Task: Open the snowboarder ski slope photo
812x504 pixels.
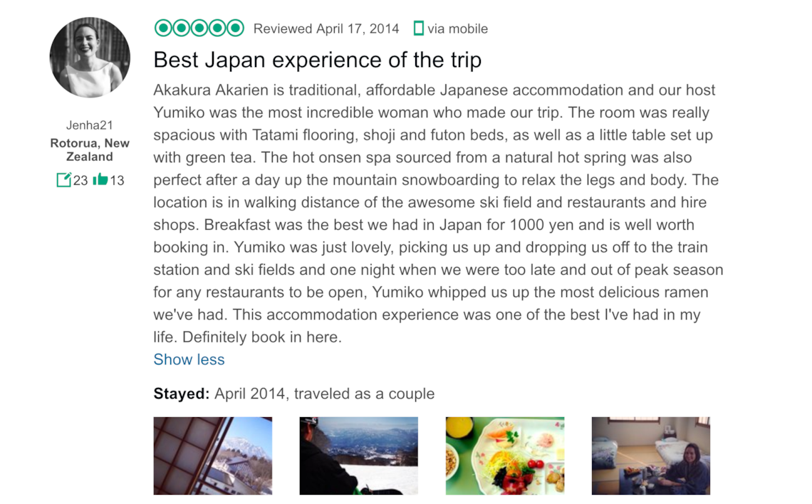Action: [359, 456]
